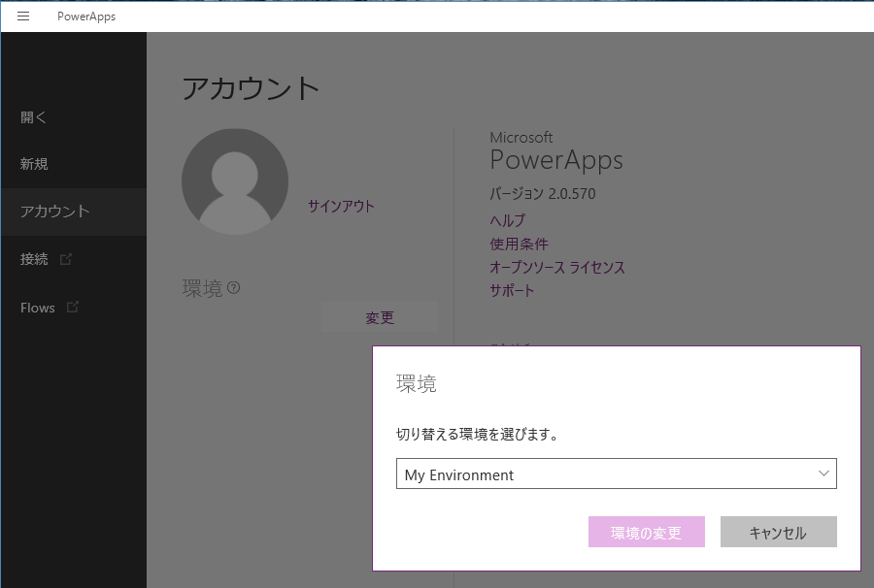Screen dimensions: 874x588
Task: Click the バージョン 2.0.570 text
Action: tap(542, 193)
